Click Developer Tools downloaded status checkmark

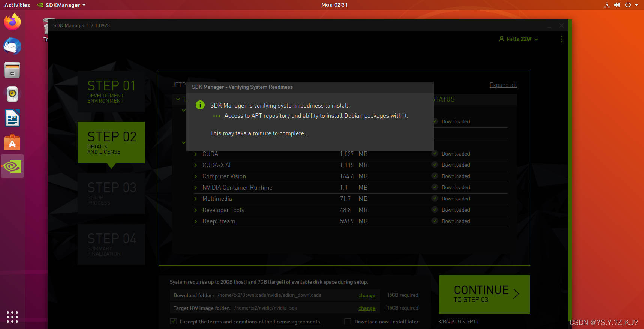point(435,210)
